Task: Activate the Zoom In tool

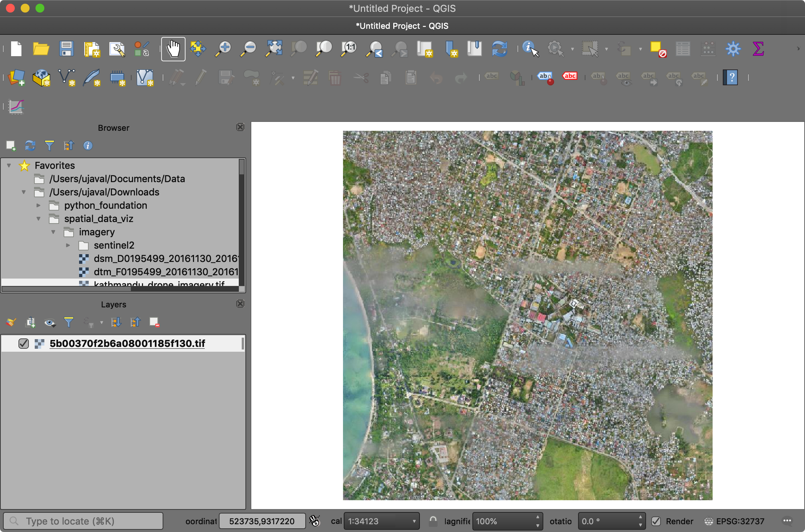Action: (223, 48)
